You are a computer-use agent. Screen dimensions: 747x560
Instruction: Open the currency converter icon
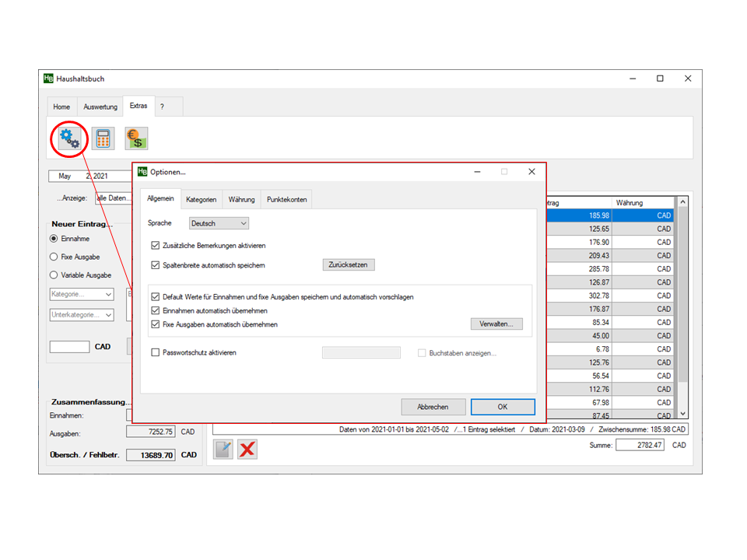[136, 139]
